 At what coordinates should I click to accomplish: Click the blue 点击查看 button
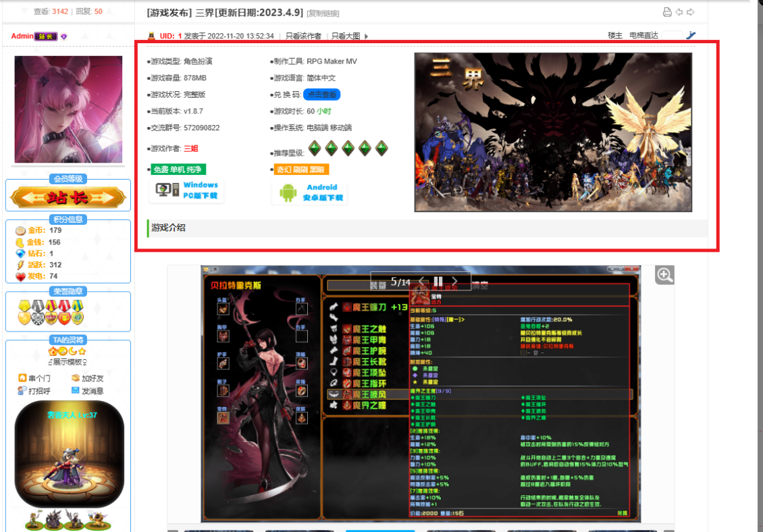(321, 95)
